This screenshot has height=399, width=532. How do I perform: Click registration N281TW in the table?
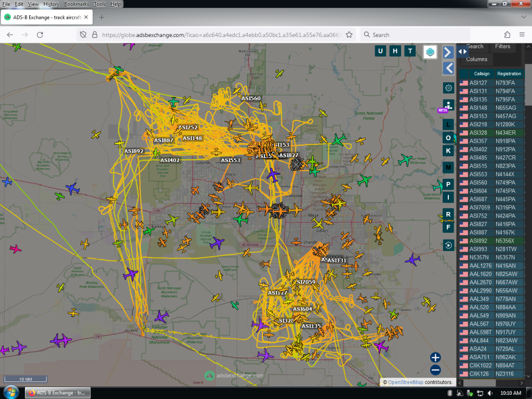click(x=506, y=249)
